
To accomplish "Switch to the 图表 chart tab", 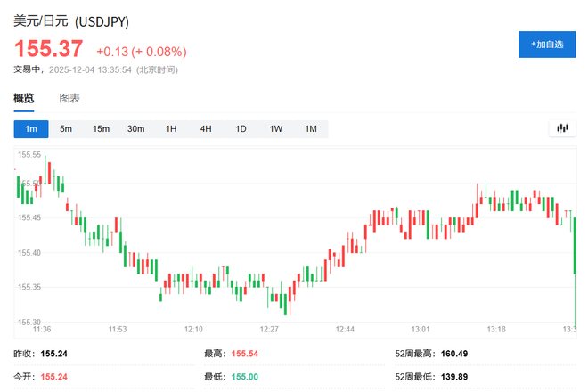I will (69, 98).
